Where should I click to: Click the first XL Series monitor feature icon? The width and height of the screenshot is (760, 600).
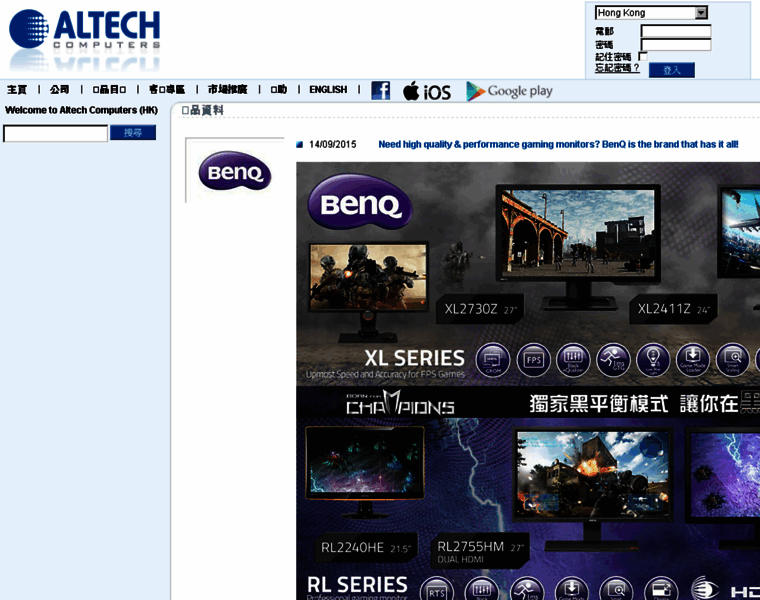point(493,360)
